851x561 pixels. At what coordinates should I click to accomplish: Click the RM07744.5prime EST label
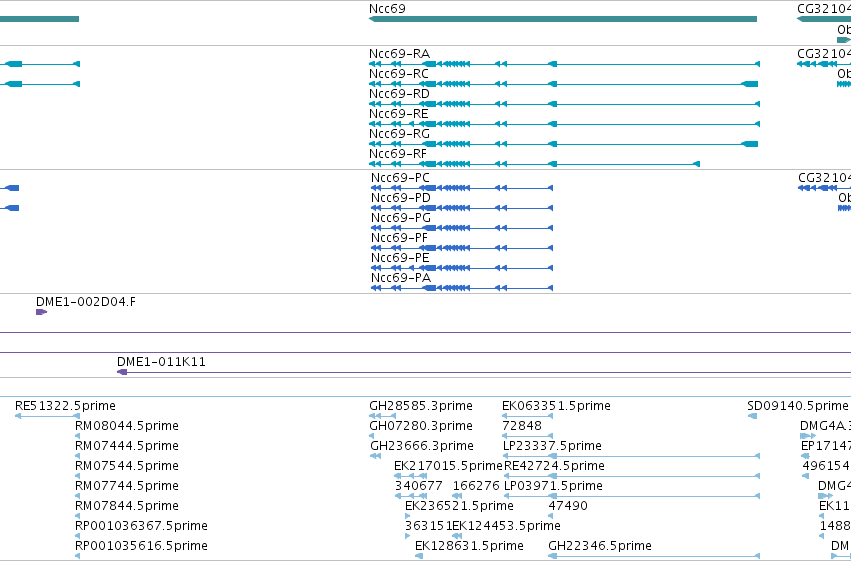pyautogui.click(x=127, y=486)
